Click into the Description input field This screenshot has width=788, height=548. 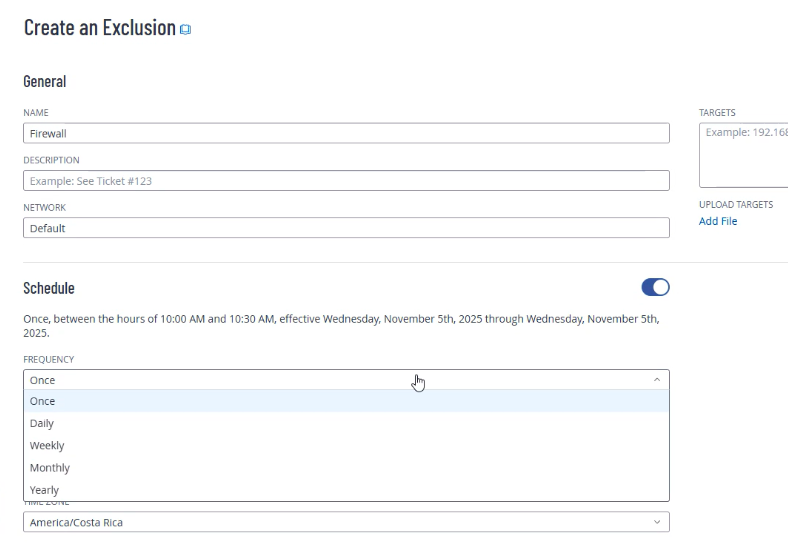345,181
